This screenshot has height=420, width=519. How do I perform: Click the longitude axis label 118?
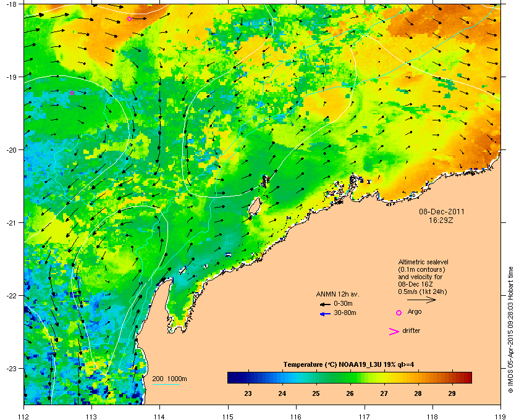click(432, 417)
